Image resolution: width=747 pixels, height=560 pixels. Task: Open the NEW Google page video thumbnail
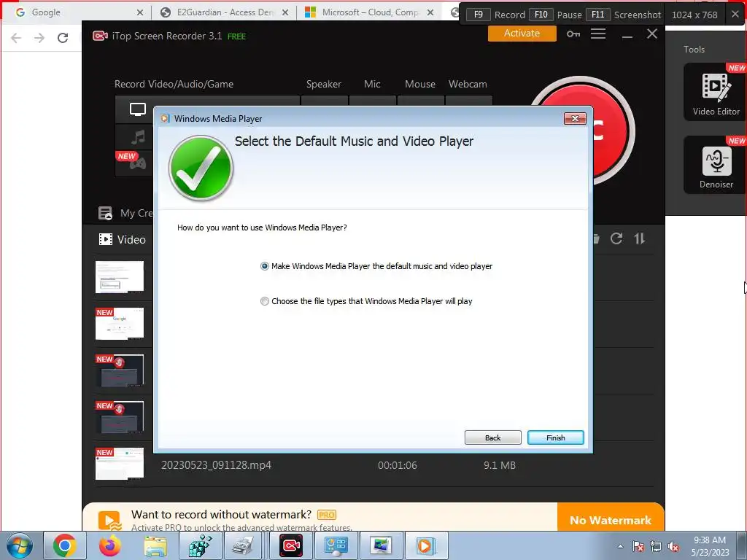tap(120, 323)
